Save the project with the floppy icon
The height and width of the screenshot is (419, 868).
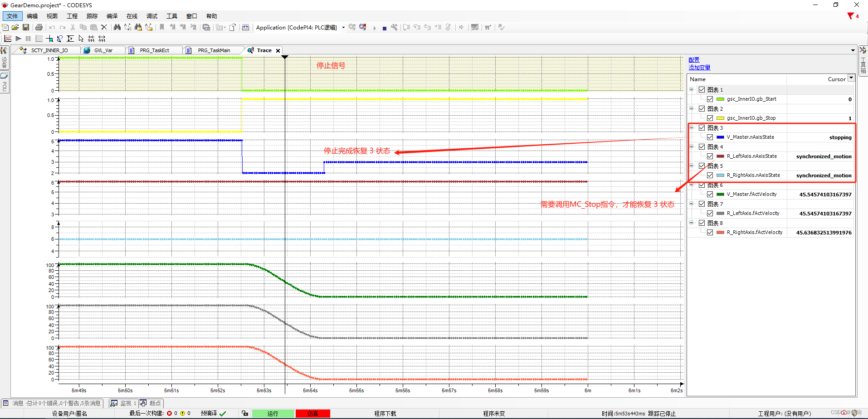tap(26, 27)
